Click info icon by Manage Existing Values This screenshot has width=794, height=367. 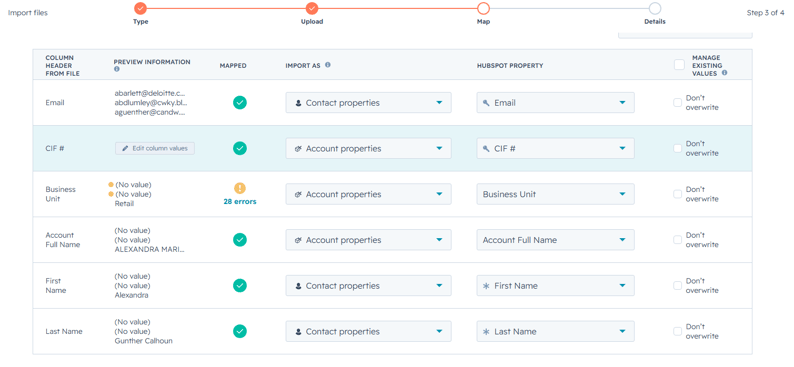click(x=724, y=73)
